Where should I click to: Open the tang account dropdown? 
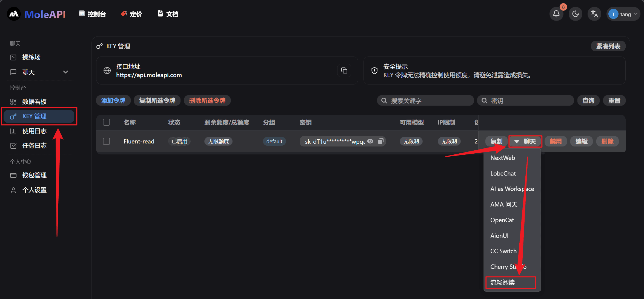[623, 14]
